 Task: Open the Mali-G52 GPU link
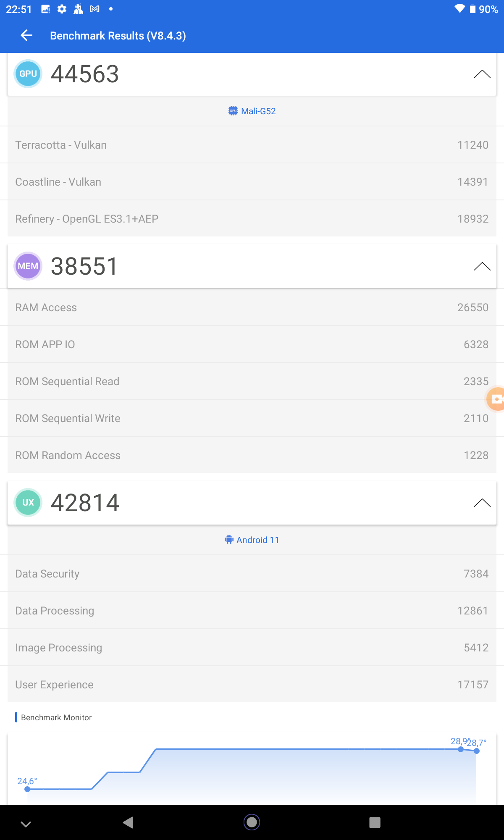(x=252, y=111)
